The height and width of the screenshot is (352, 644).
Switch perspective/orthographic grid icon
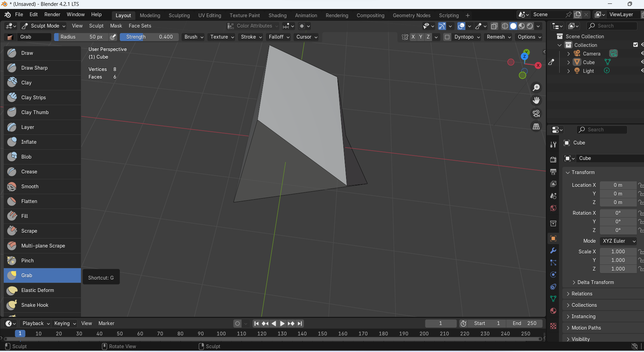(x=536, y=127)
